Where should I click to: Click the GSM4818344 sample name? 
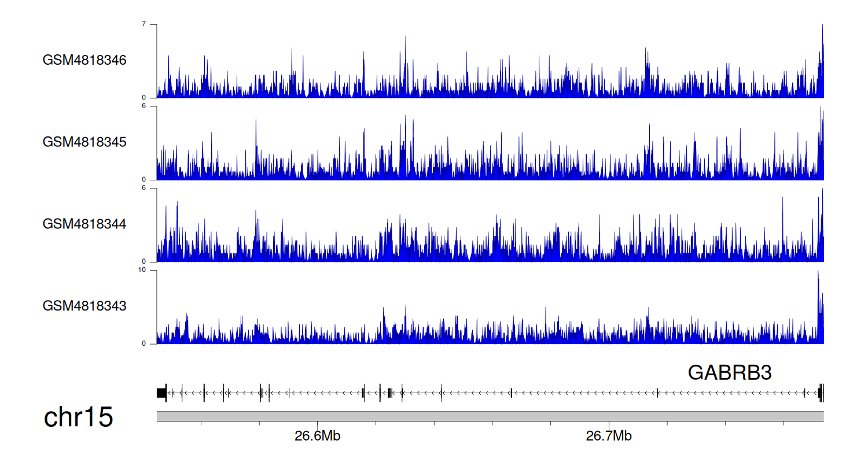(x=84, y=223)
